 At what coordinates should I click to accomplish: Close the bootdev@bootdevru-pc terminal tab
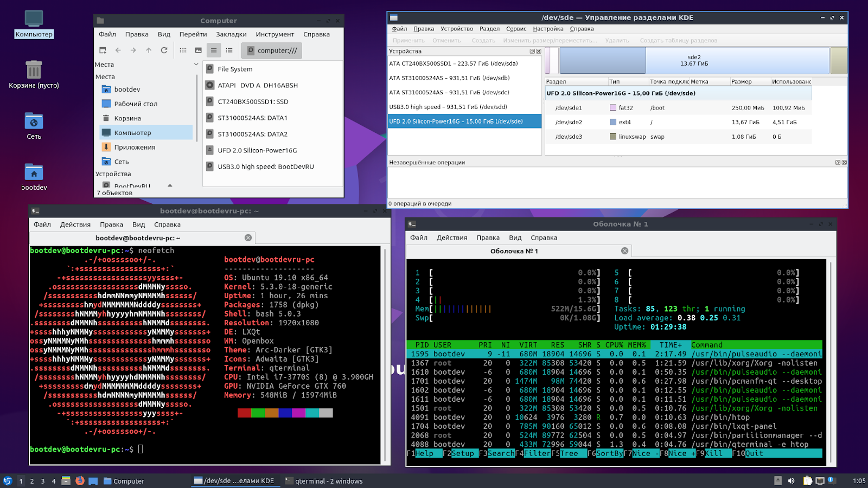pos(248,238)
